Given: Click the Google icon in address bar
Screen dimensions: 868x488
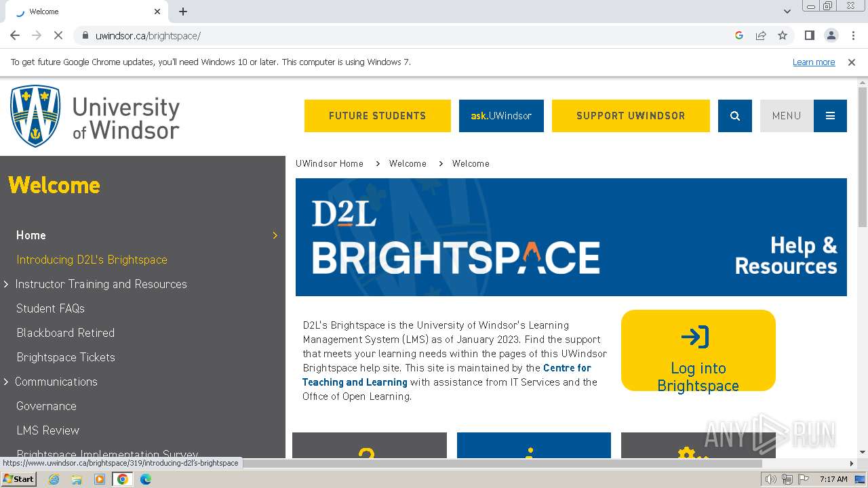Looking at the screenshot, I should point(739,35).
